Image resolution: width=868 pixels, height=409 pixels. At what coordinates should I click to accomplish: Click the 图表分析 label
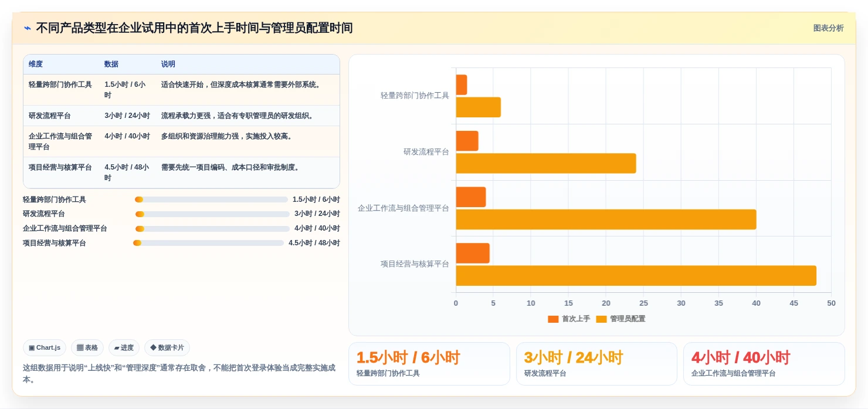click(x=828, y=28)
